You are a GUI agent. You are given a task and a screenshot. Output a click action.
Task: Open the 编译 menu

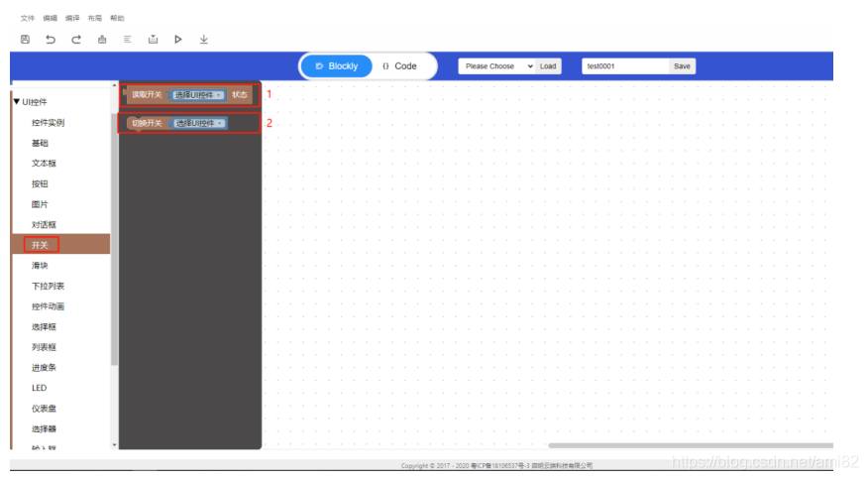point(72,18)
